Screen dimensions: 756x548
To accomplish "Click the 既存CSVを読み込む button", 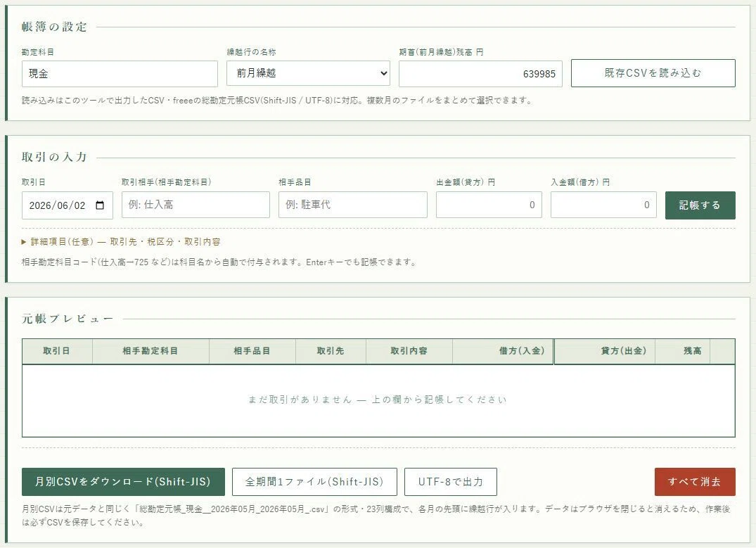I will click(x=653, y=73).
